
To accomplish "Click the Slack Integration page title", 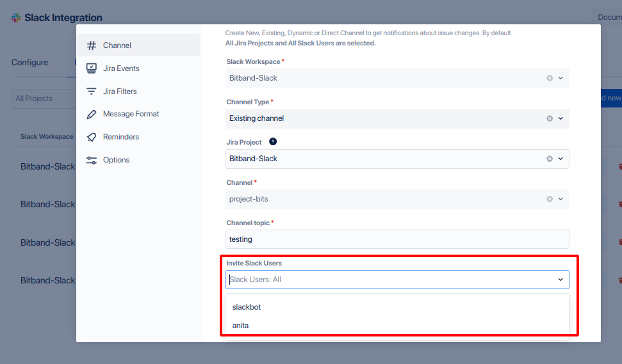I will tap(63, 18).
